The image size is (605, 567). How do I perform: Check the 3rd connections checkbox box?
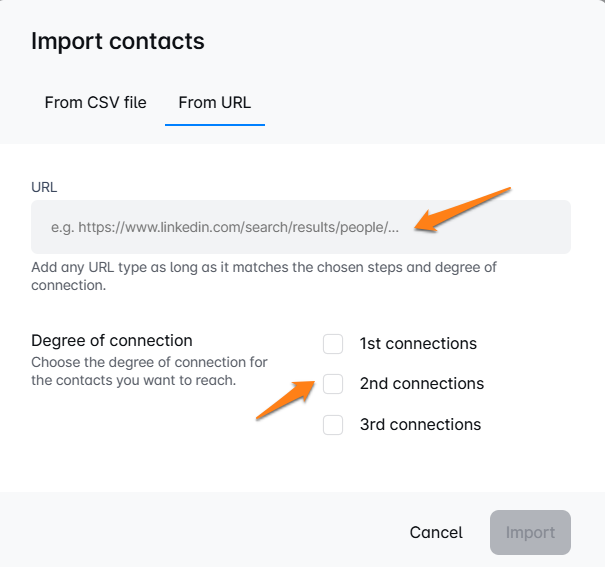(x=333, y=425)
